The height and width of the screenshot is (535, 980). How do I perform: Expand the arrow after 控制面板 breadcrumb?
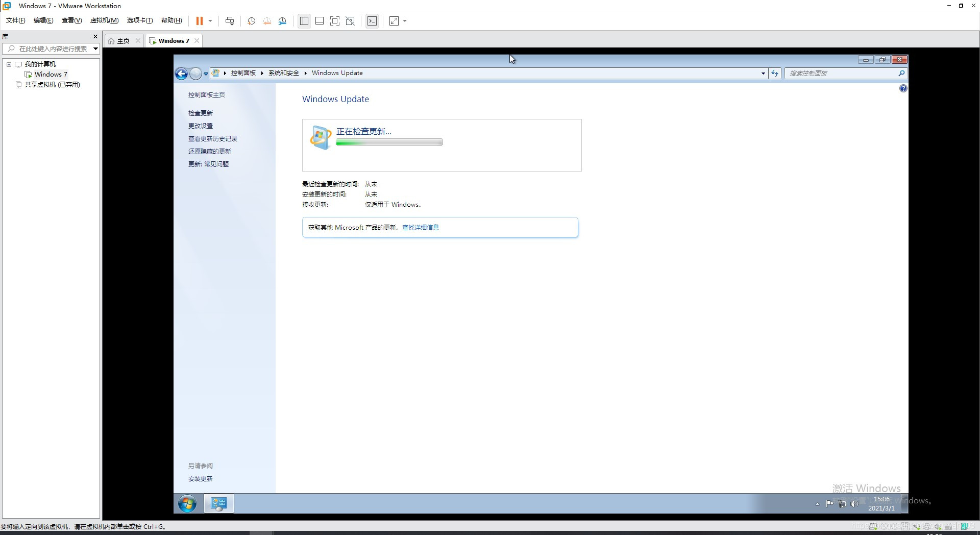tap(262, 73)
